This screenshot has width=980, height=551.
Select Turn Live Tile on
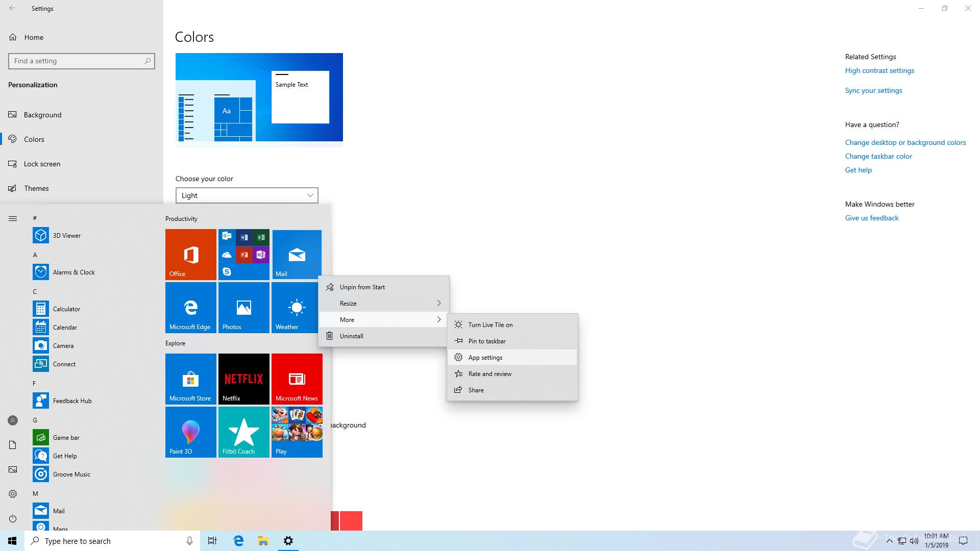[512, 324]
